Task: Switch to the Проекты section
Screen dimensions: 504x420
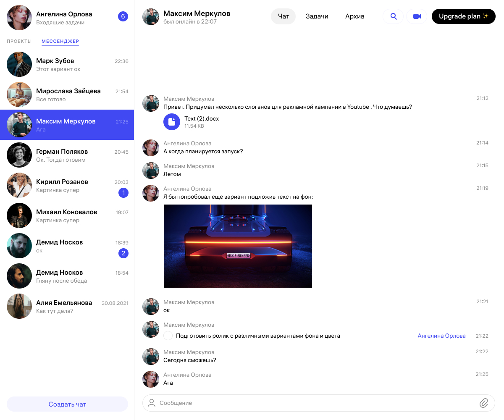Action: [19, 41]
